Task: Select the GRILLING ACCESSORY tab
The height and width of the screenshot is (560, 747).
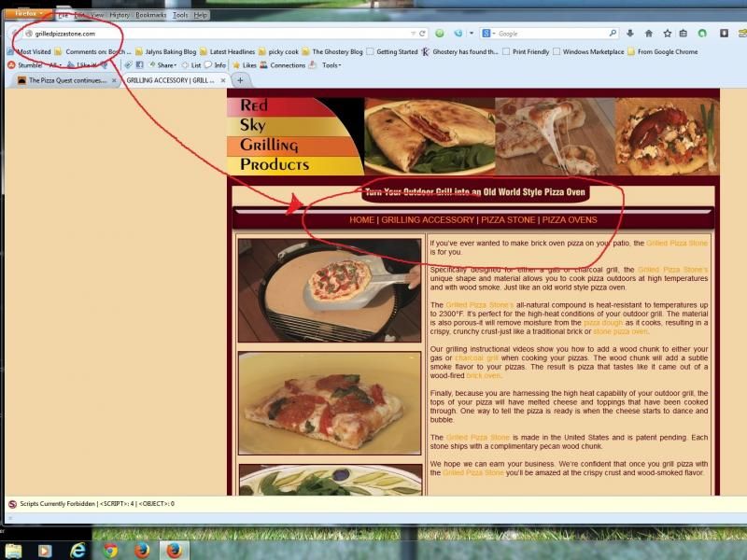Action: [173, 80]
